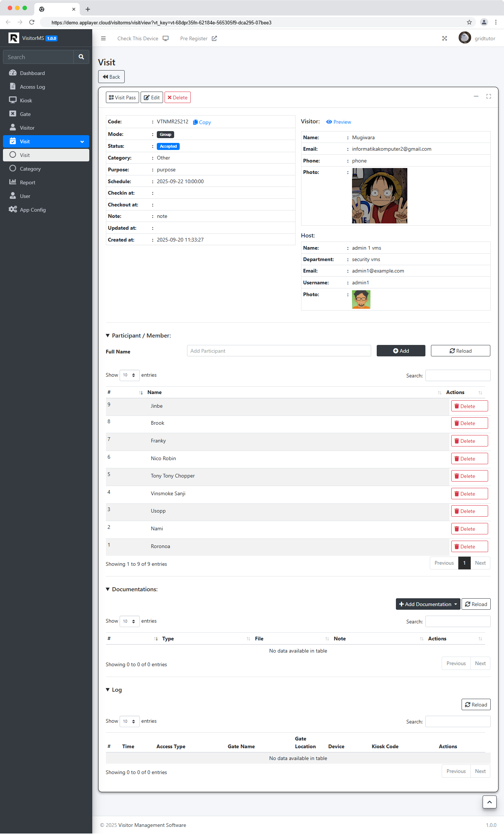Open Report in the sidebar
Screen dimensions: 504x835
coord(46,182)
